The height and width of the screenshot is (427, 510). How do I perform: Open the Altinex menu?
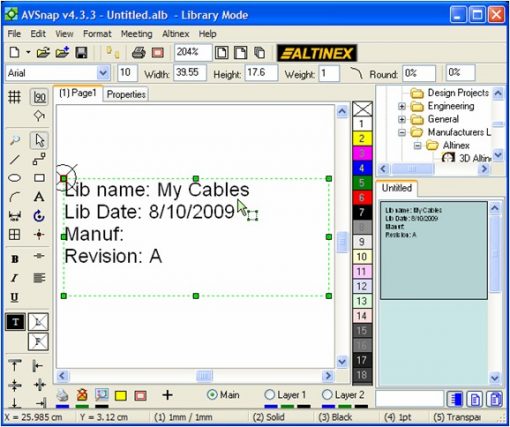coord(176,34)
